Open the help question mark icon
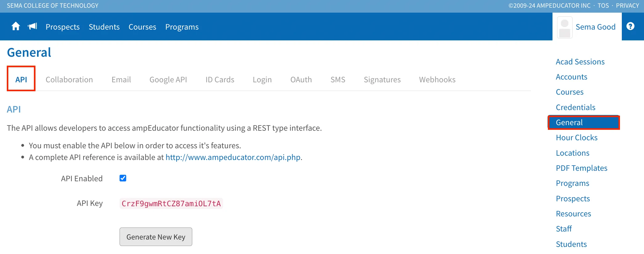Screen dimensions: 644x254 click(630, 26)
